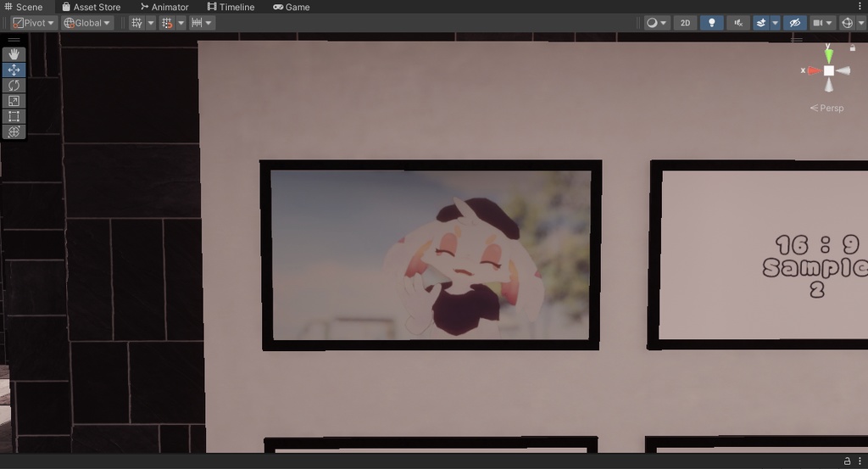Toggle 2D view mode
Image resolution: width=868 pixels, height=469 pixels.
[x=685, y=23]
